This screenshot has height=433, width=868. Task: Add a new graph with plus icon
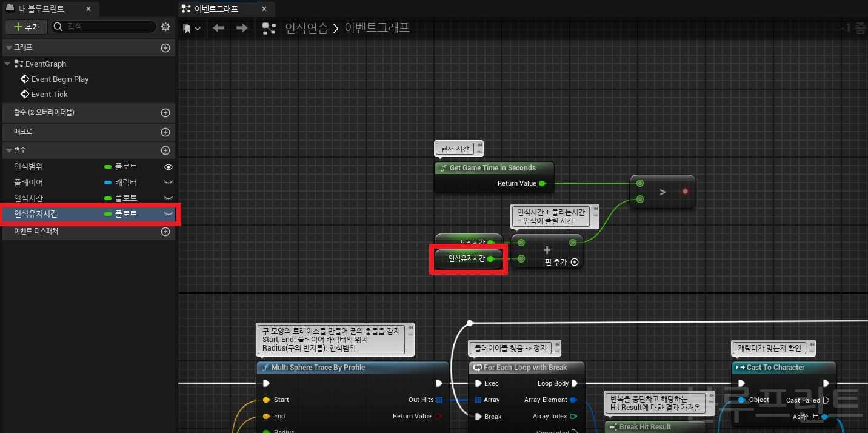point(165,47)
